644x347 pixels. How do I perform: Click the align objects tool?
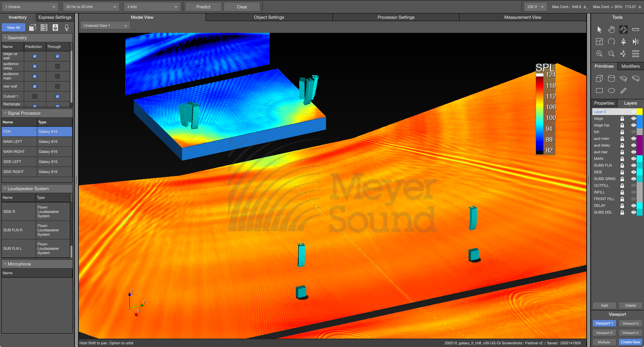tap(624, 42)
